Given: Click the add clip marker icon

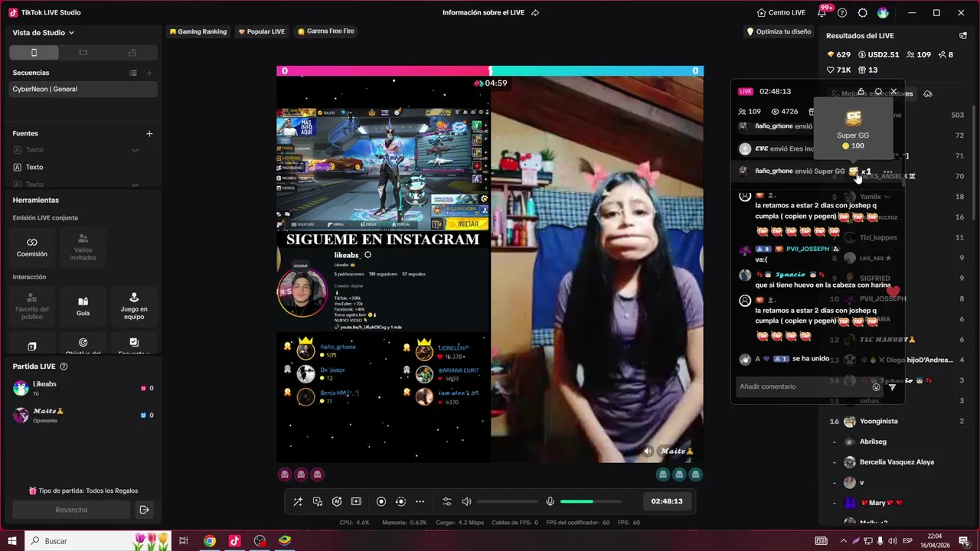Looking at the screenshot, I should click(x=356, y=501).
